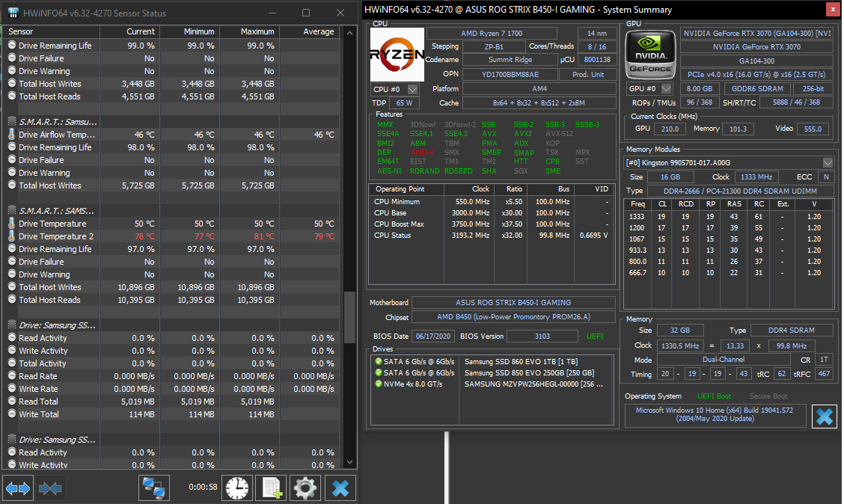This screenshot has height=504, width=844.
Task: Click the Current column header
Action: tap(129, 31)
